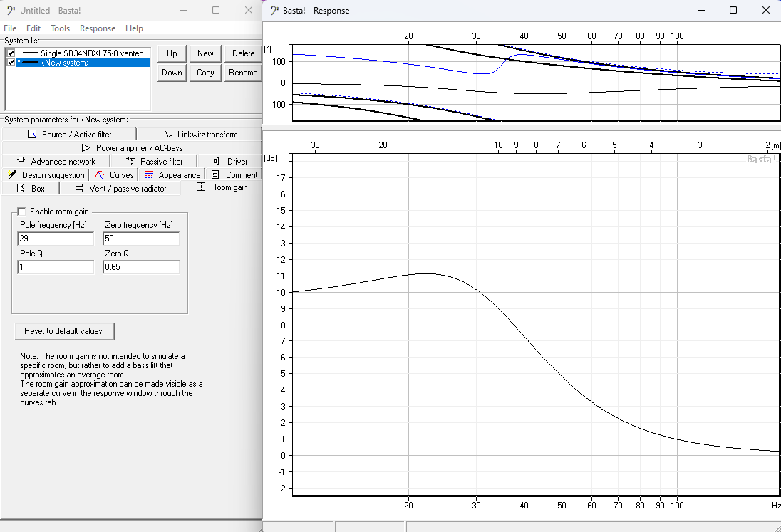This screenshot has height=532, width=781.
Task: Click the Copy system button
Action: [205, 73]
